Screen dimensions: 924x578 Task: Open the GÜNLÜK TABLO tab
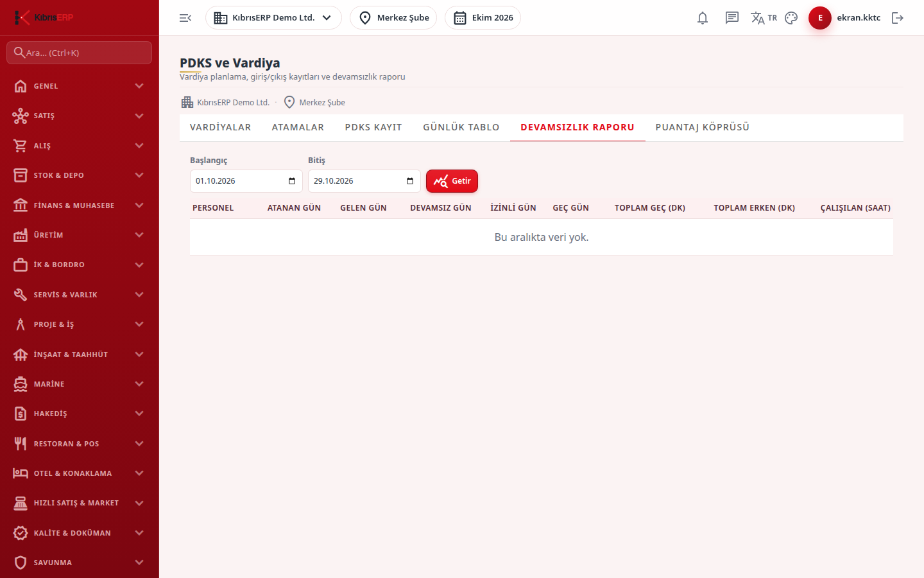tap(461, 127)
